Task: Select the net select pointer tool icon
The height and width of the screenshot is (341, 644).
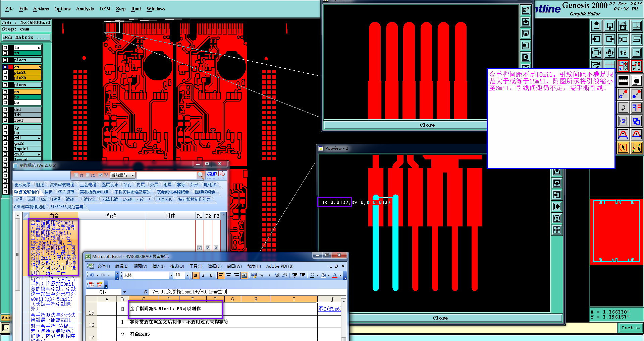Action: 637,148
